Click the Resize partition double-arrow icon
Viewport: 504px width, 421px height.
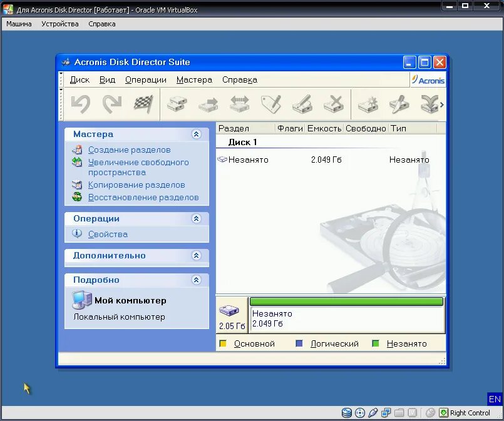pos(240,104)
